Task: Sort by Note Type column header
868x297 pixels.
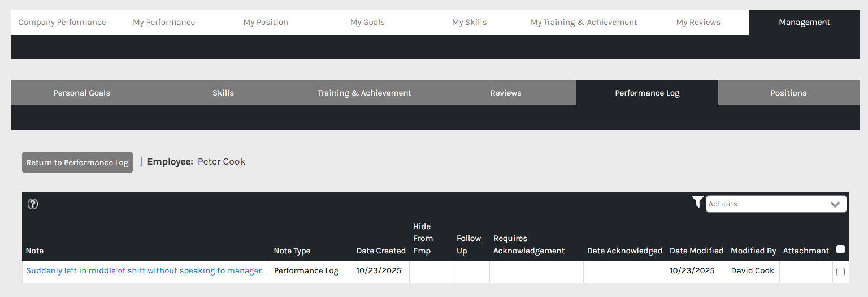Action: coord(292,251)
